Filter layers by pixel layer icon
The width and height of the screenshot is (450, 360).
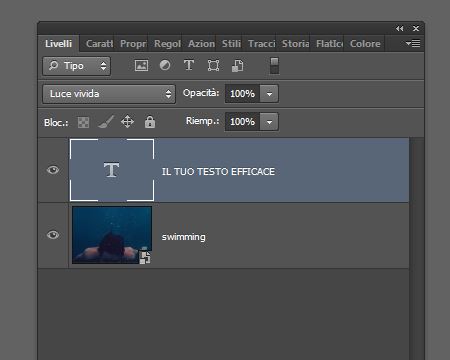(141, 65)
